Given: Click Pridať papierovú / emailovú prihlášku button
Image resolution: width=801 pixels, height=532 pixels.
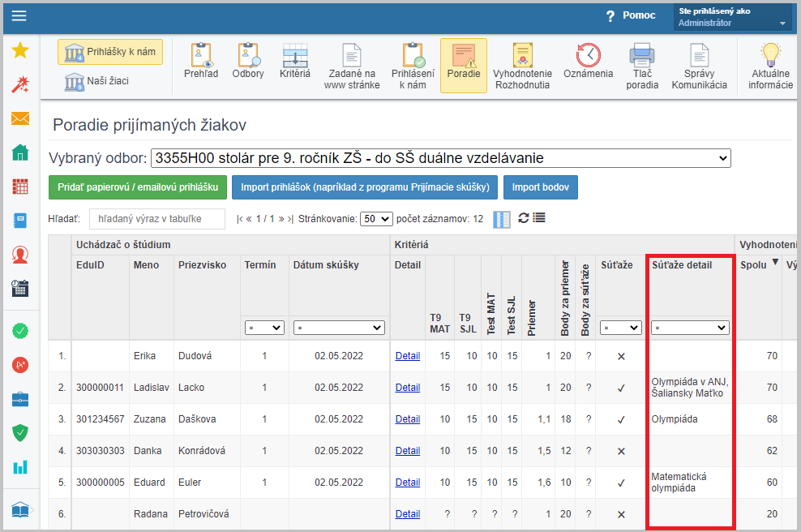Looking at the screenshot, I should point(138,187).
